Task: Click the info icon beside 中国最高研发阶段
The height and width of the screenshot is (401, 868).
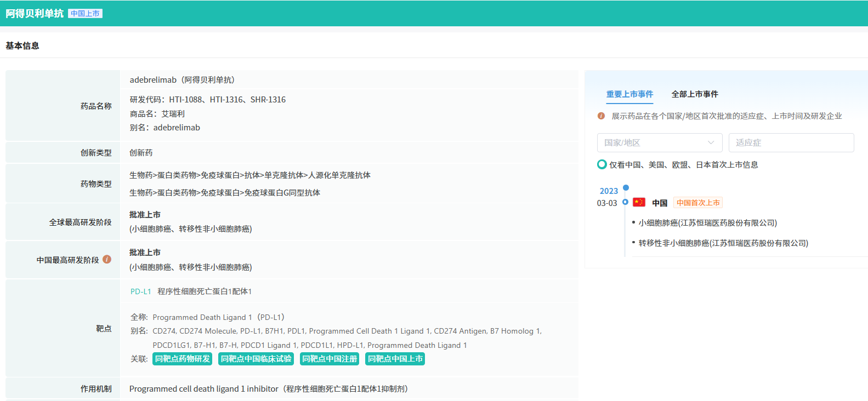Action: point(107,259)
